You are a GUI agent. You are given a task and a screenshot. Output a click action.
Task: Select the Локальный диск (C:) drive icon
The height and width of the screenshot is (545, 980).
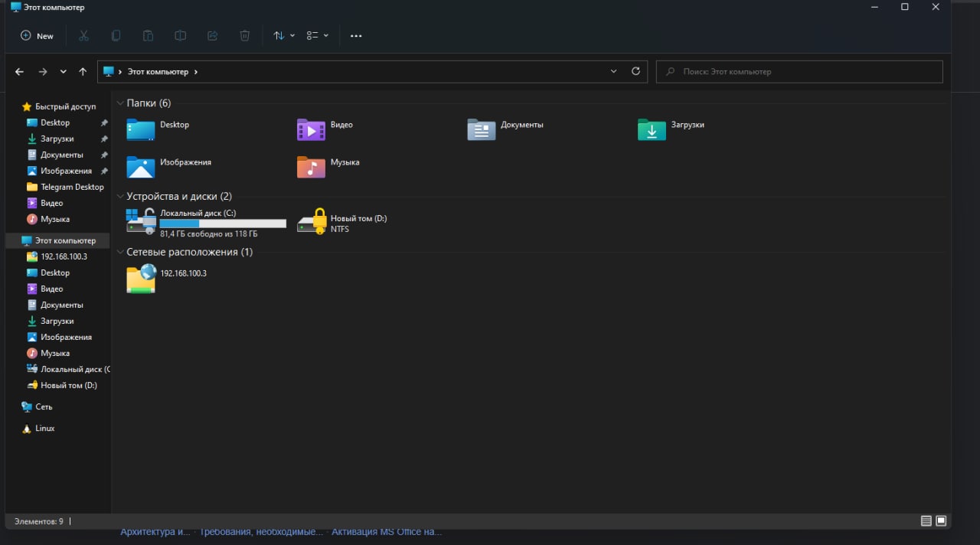(141, 220)
